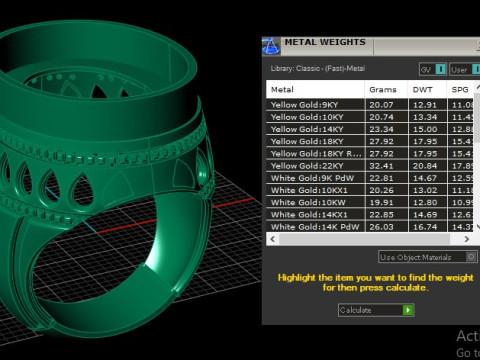Click the 26.03 grams value

coord(381,227)
